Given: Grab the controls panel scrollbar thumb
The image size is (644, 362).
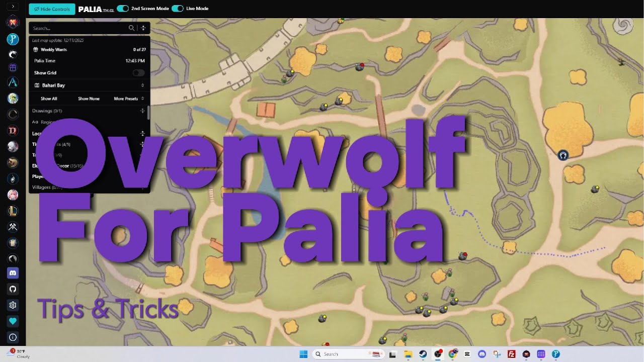Looking at the screenshot, I should pos(148,113).
